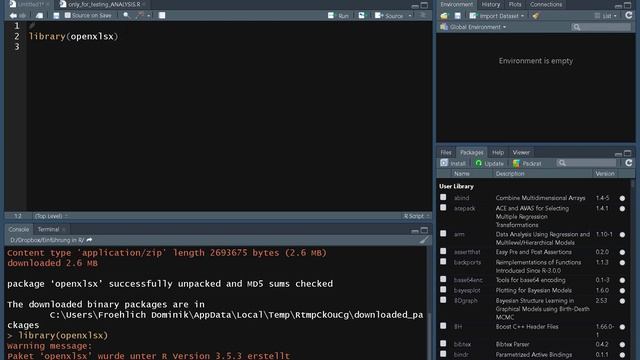Open the Global Environment dropdown

coord(473,27)
